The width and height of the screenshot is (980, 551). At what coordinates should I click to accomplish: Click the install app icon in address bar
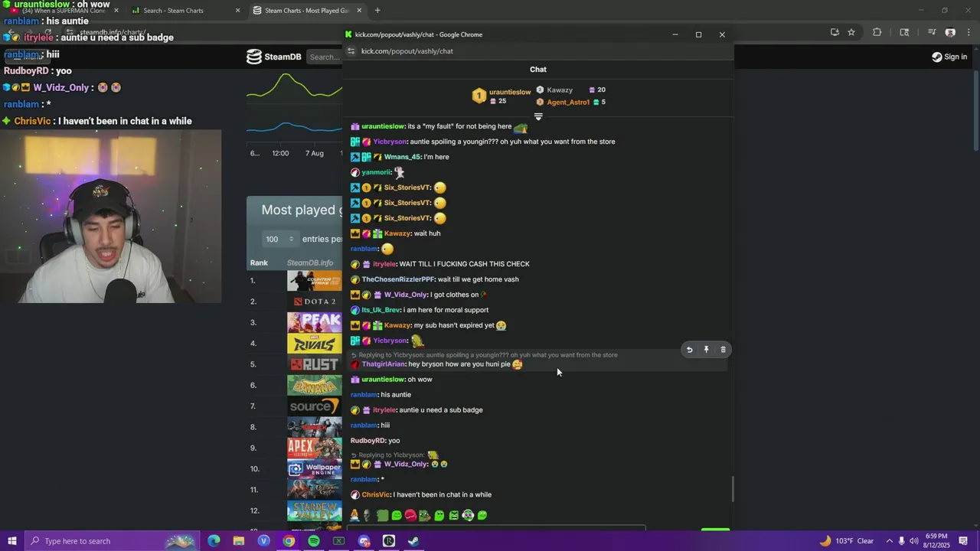point(835,32)
